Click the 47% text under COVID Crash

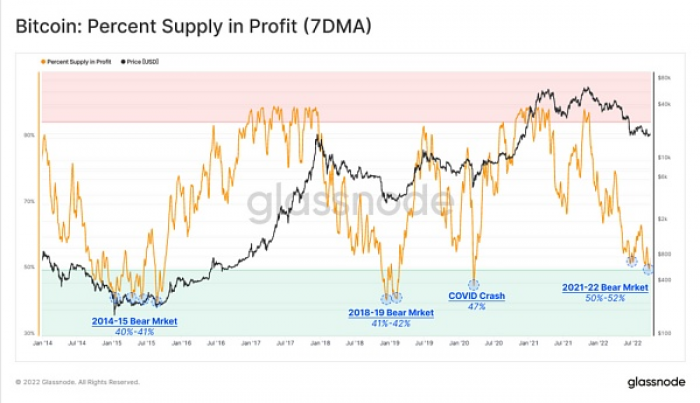[x=476, y=307]
